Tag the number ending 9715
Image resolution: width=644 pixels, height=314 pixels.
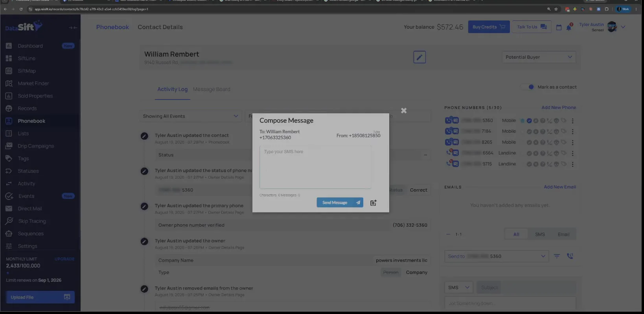(563, 164)
